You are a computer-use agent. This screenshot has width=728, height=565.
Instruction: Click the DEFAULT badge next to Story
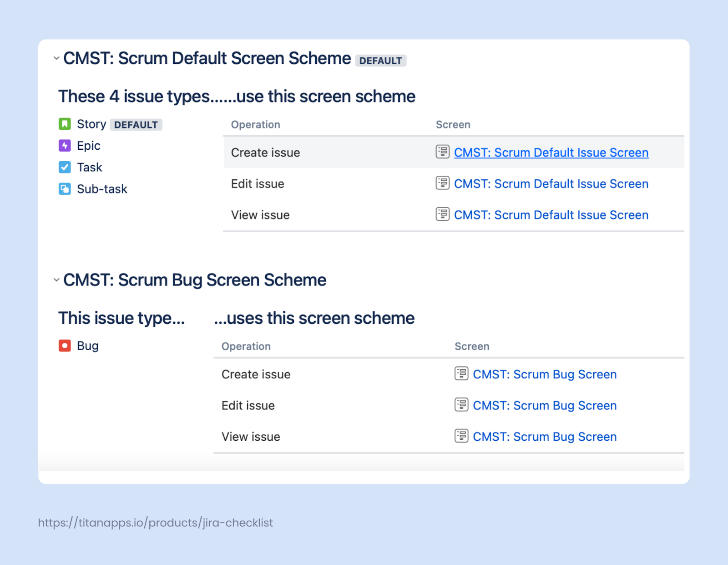pyautogui.click(x=136, y=125)
